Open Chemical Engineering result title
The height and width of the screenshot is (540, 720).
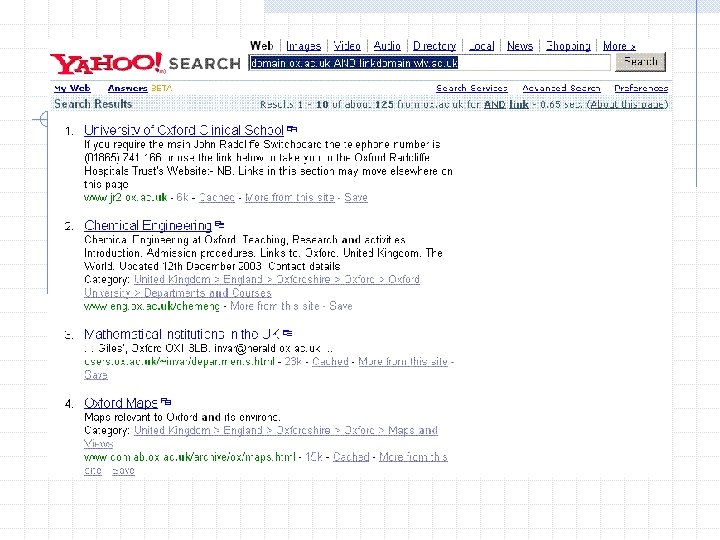[x=148, y=225]
